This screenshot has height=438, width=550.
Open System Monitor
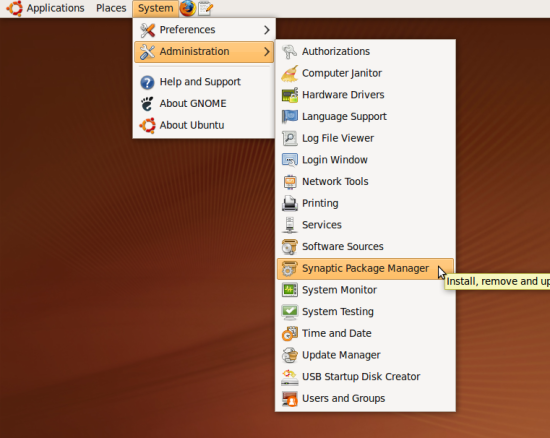(x=365, y=290)
